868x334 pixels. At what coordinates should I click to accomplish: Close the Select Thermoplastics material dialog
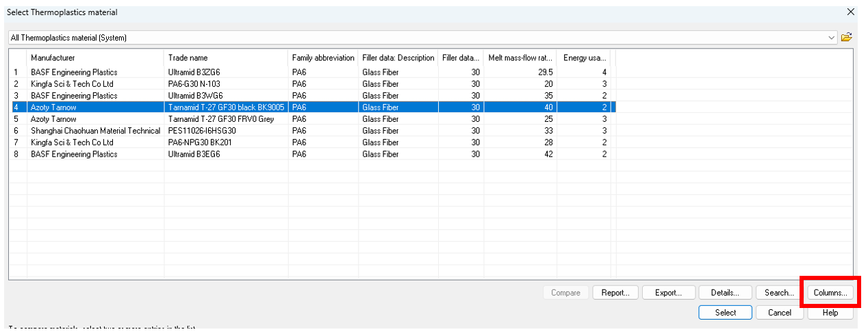click(851, 12)
